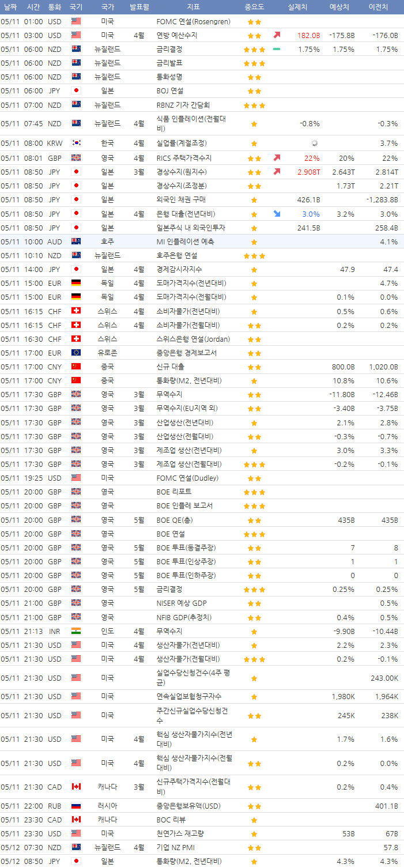Image resolution: width=404 pixels, height=868 pixels.
Task: Click the Swiss flag in 스위스은행 연설(Jordan) row
Action: [x=76, y=339]
